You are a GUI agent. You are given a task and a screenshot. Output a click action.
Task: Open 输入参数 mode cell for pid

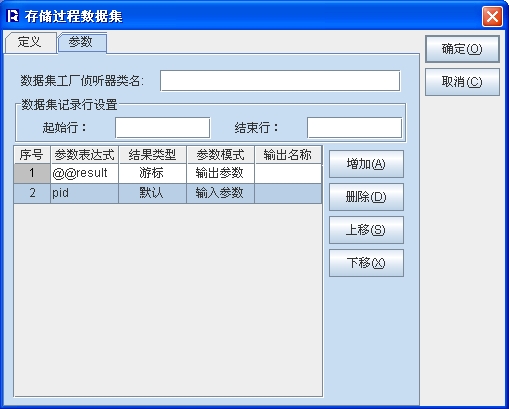(220, 193)
